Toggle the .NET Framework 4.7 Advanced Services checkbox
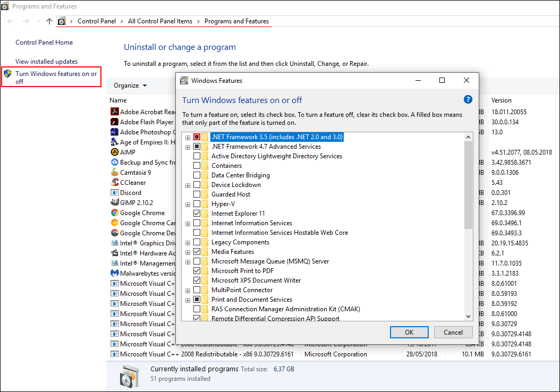Viewport: 560px width, 392px height. coord(197,147)
